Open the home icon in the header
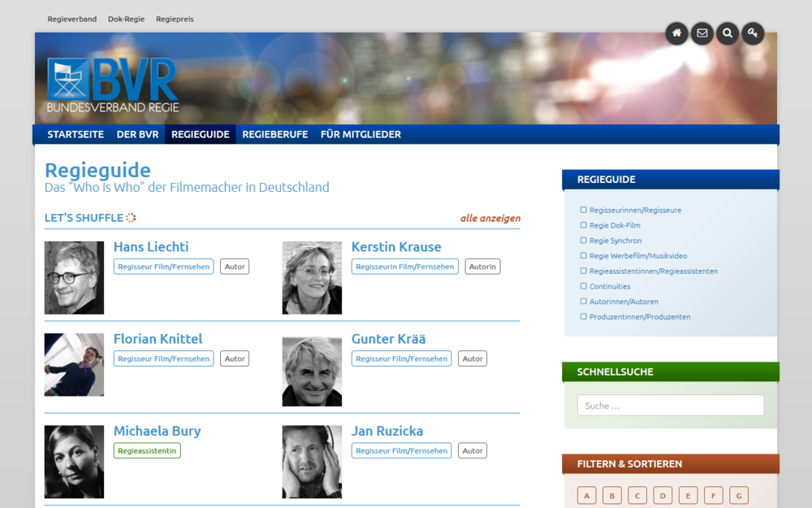 click(676, 33)
